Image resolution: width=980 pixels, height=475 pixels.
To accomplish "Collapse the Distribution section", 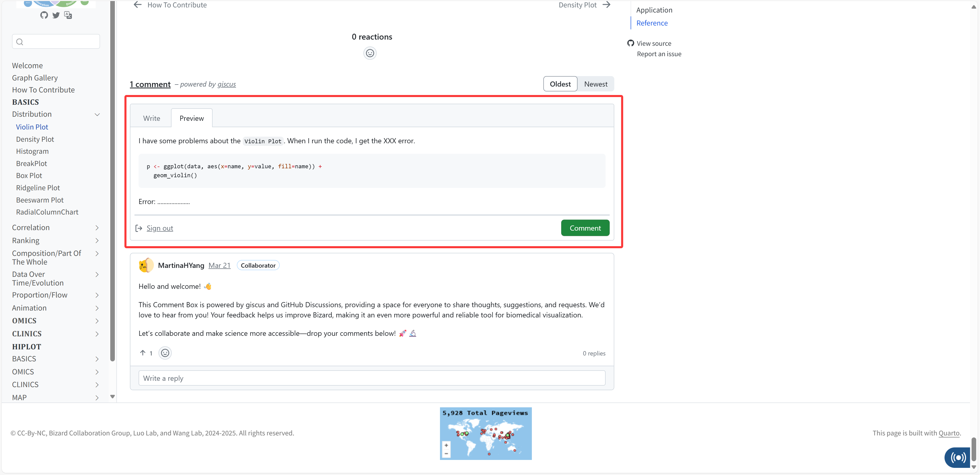I will 97,114.
